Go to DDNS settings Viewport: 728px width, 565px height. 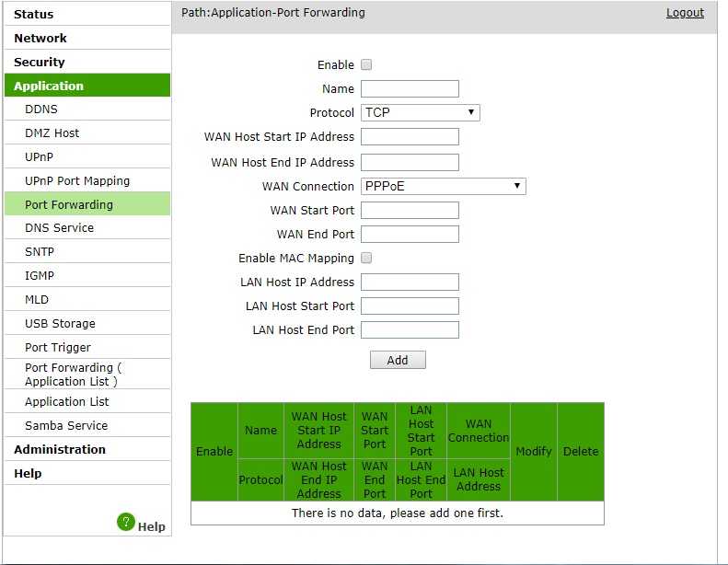click(x=87, y=110)
